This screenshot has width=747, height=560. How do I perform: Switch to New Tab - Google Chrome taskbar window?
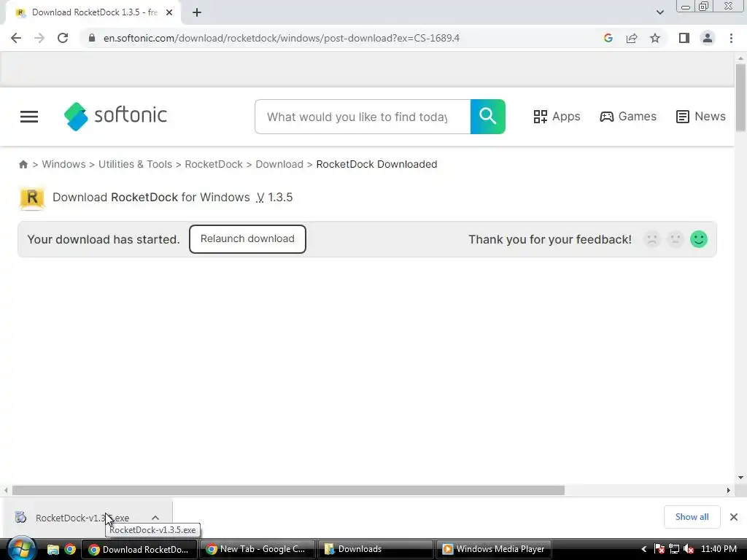[x=257, y=549]
